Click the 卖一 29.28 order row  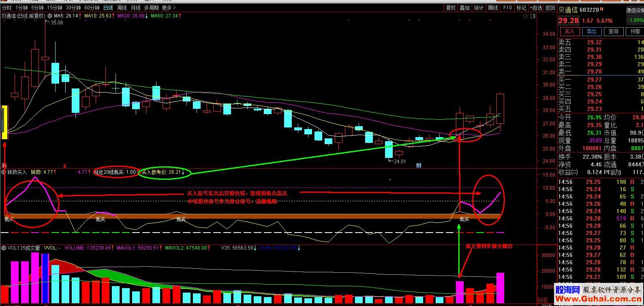[x=601, y=71]
